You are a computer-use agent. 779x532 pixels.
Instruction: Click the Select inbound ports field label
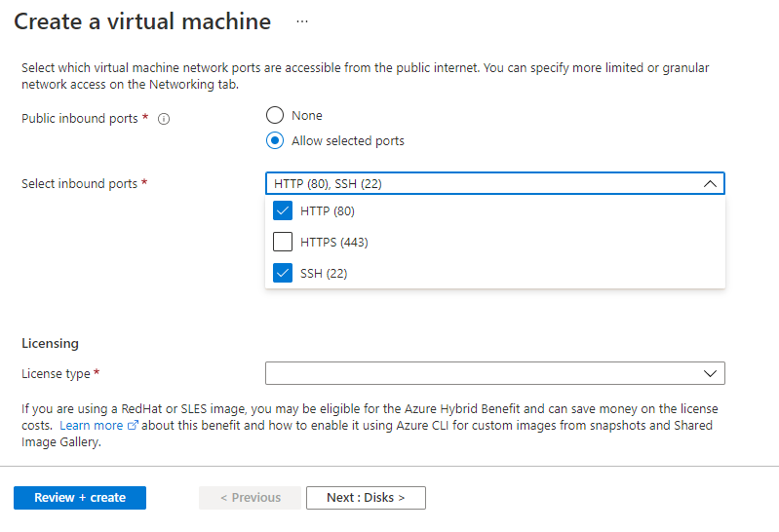click(x=80, y=183)
